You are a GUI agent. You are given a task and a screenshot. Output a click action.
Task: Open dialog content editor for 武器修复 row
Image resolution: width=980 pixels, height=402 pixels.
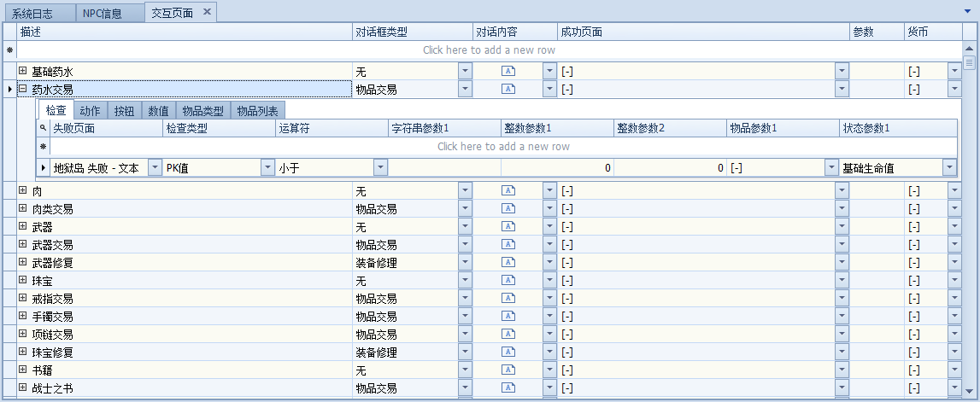(x=508, y=263)
